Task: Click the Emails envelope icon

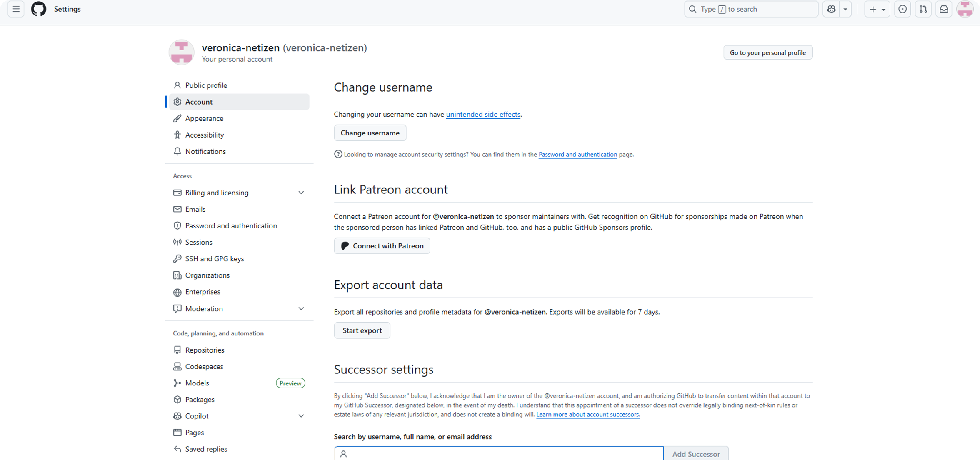Action: pyautogui.click(x=177, y=209)
